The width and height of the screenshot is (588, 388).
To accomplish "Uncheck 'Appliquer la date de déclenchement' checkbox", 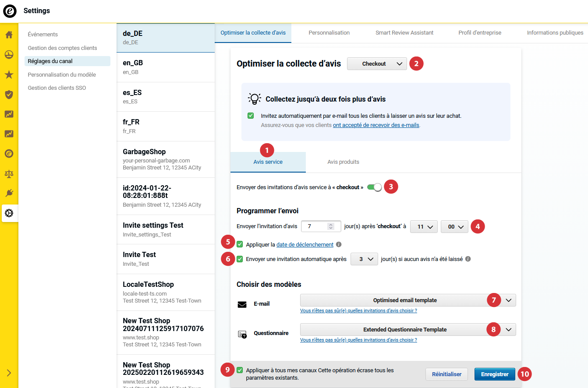I will click(x=240, y=244).
